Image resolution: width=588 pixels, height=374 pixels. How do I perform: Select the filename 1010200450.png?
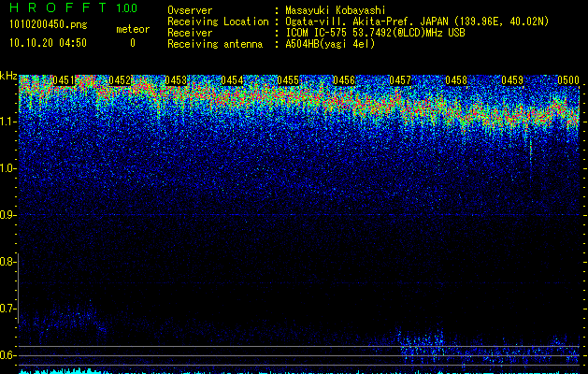tap(49, 25)
